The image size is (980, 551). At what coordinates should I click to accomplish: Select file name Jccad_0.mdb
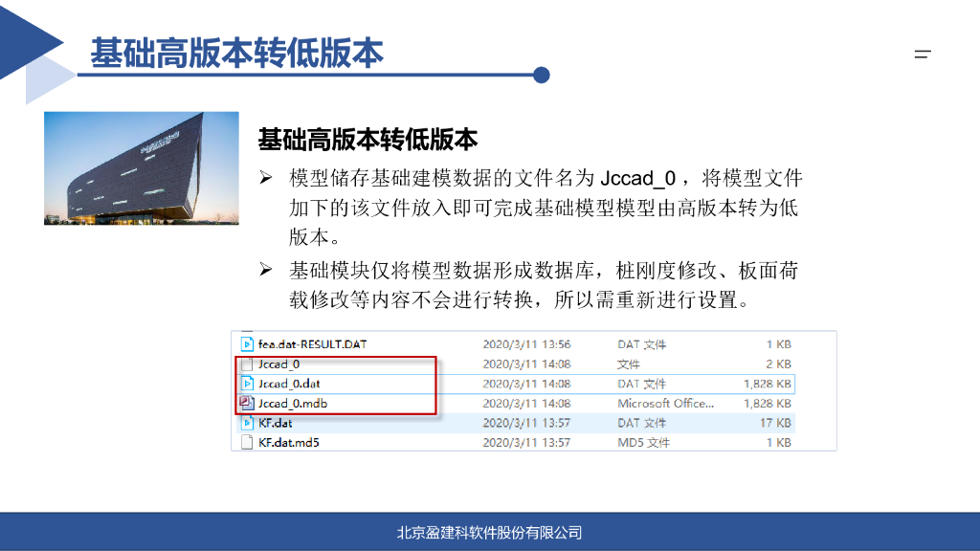coord(293,404)
